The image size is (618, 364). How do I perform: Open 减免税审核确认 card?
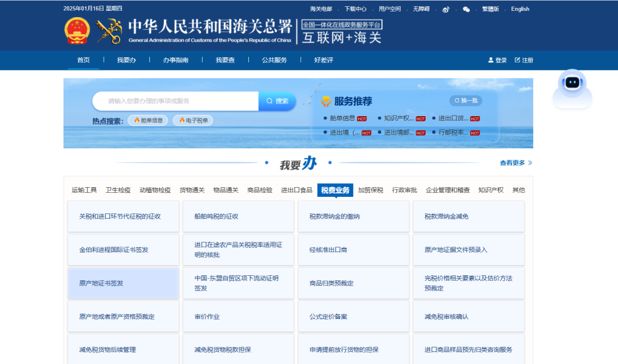coord(469,316)
